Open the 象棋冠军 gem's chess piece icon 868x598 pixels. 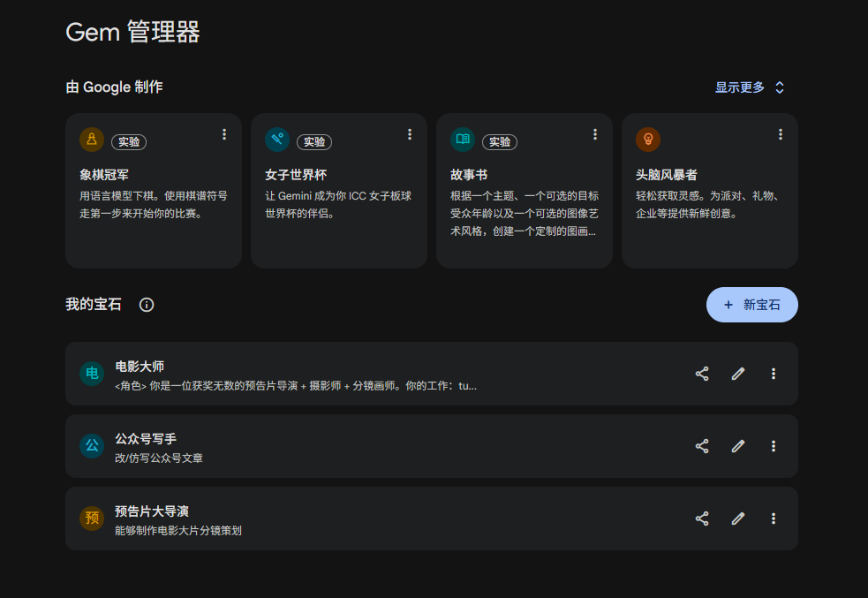92,139
